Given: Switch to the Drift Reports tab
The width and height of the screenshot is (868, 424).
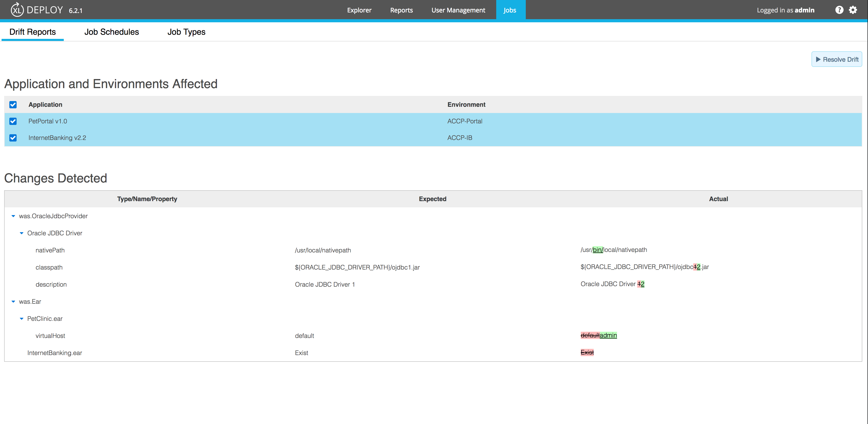Looking at the screenshot, I should [x=33, y=32].
